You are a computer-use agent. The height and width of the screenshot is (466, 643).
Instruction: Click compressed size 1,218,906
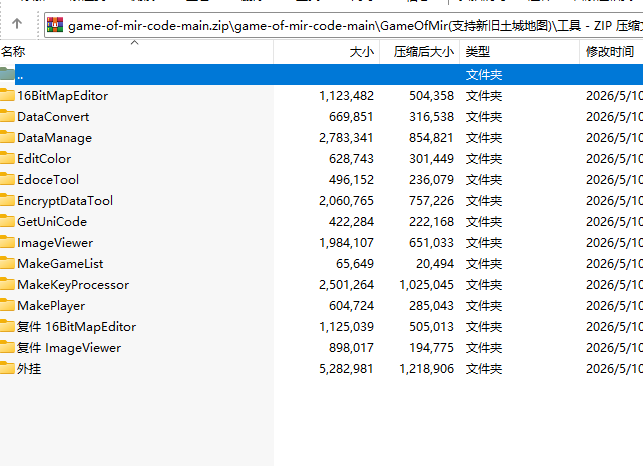[426, 369]
